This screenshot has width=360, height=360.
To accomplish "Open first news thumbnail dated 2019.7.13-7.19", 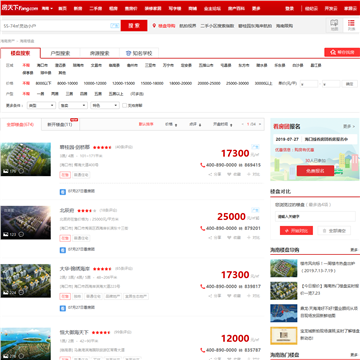I will [284, 268].
